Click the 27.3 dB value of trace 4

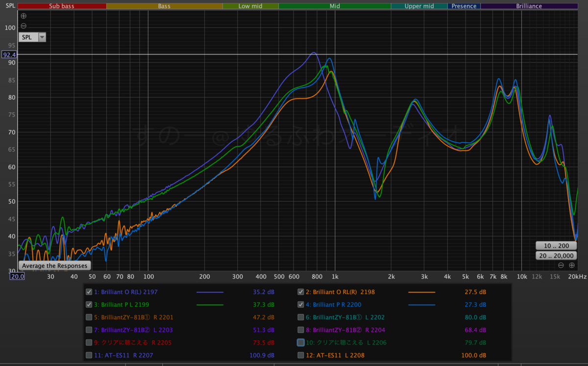(x=475, y=305)
